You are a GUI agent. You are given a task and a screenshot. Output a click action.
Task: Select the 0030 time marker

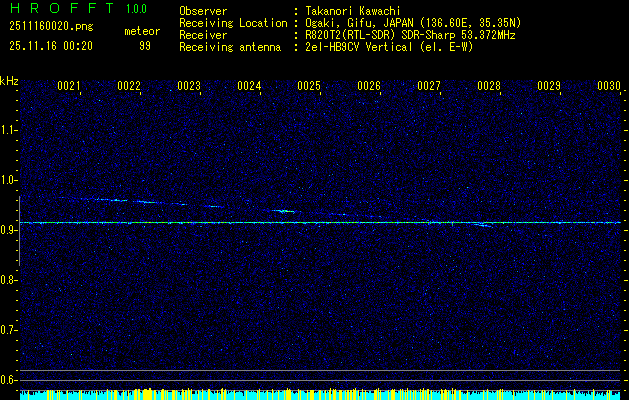[x=609, y=87]
